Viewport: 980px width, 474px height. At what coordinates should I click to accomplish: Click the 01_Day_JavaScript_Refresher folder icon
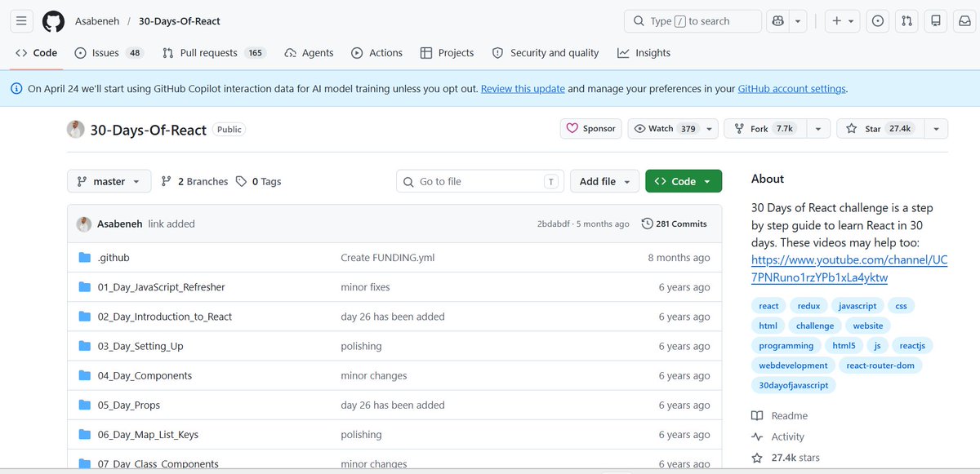pyautogui.click(x=84, y=287)
